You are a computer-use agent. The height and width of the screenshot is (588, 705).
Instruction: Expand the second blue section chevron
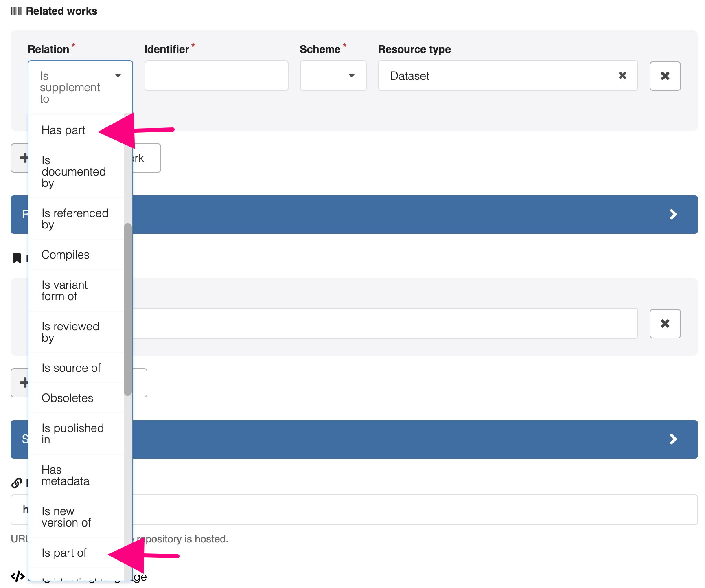point(673,439)
